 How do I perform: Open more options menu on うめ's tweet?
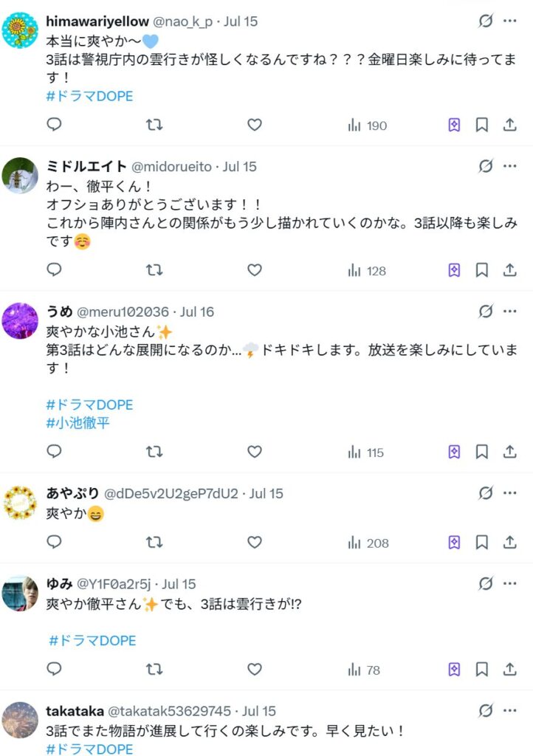tap(509, 311)
